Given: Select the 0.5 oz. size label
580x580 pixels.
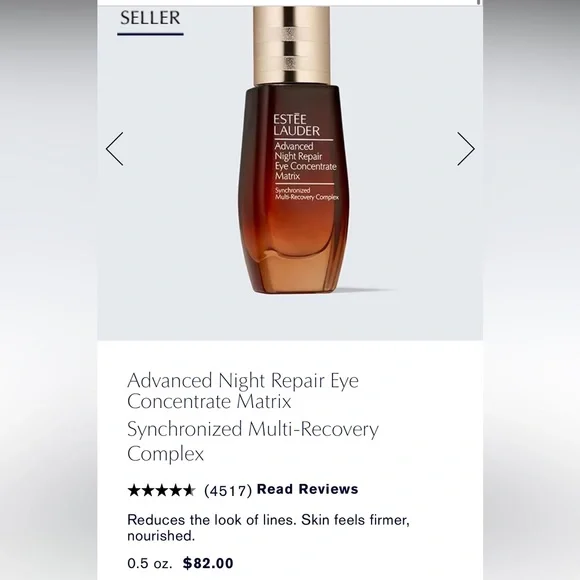Looking at the screenshot, I should 150,563.
